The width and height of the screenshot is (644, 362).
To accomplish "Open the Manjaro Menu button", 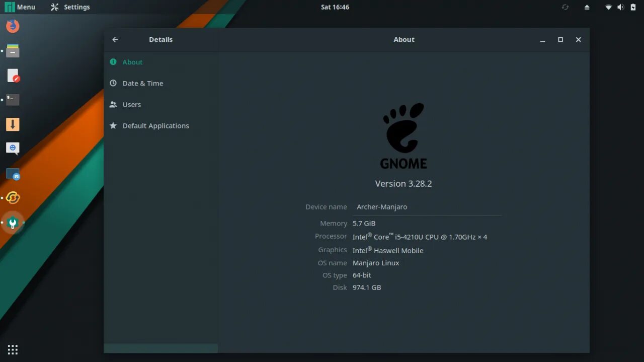I will (20, 7).
